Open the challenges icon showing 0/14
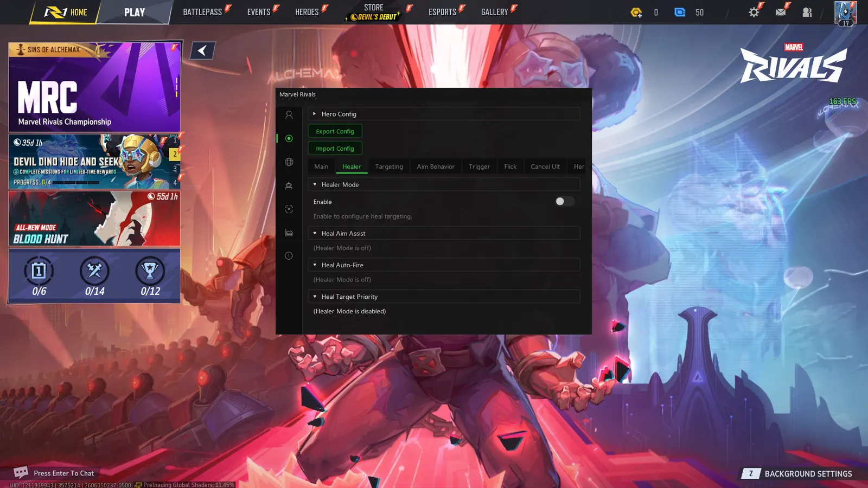 click(94, 271)
